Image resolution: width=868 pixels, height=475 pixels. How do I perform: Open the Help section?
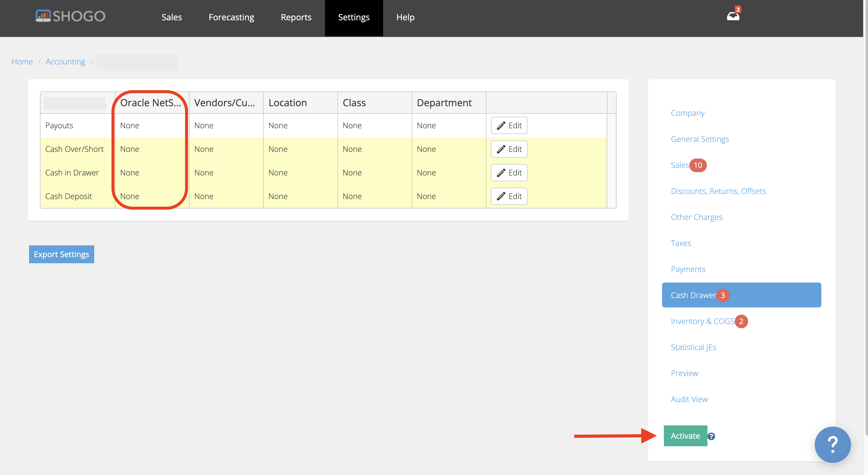(x=405, y=17)
